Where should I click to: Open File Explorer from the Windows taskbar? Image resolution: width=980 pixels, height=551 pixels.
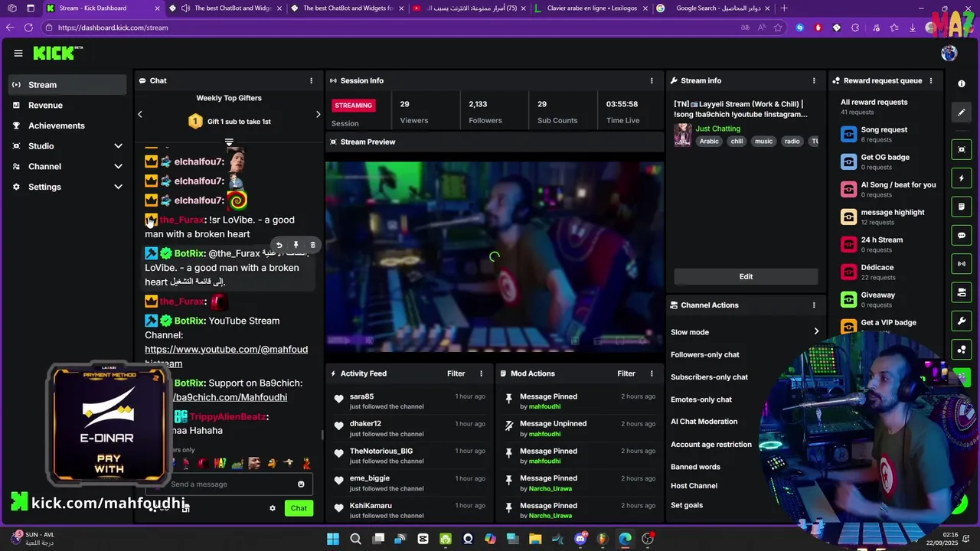pyautogui.click(x=535, y=539)
